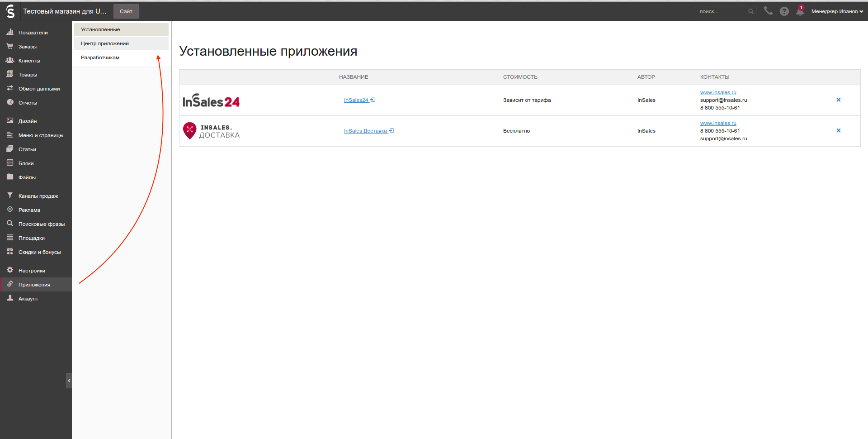Click the Каналы продаж funnel icon

click(x=10, y=196)
